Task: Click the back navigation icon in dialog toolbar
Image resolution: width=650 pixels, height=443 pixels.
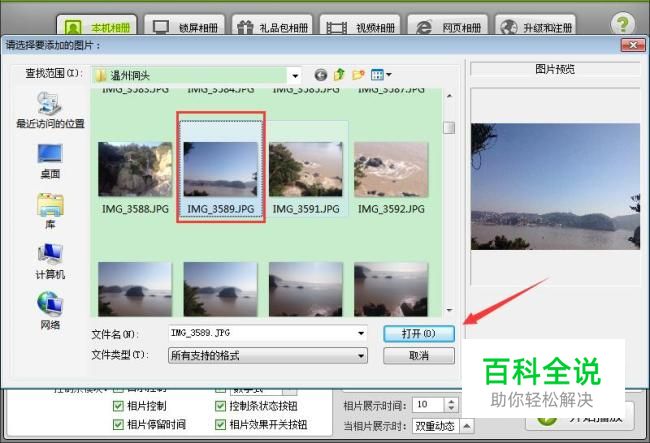Action: tap(320, 75)
